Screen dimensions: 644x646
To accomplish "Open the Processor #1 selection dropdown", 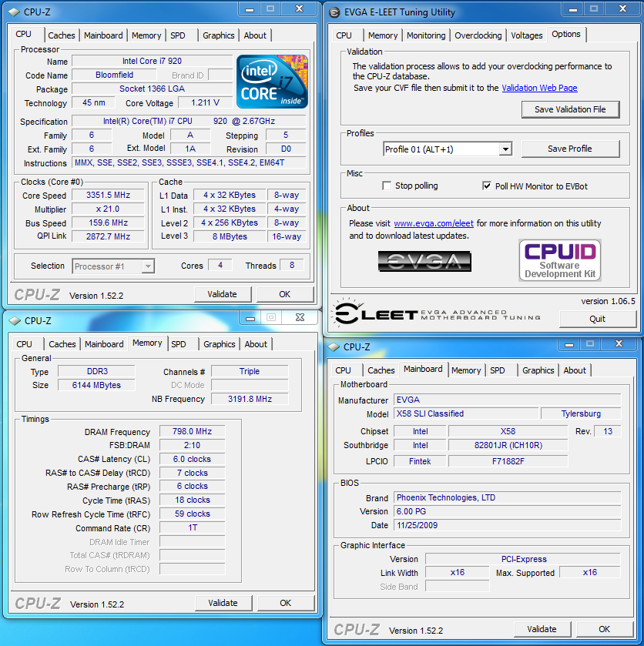I will tap(148, 266).
